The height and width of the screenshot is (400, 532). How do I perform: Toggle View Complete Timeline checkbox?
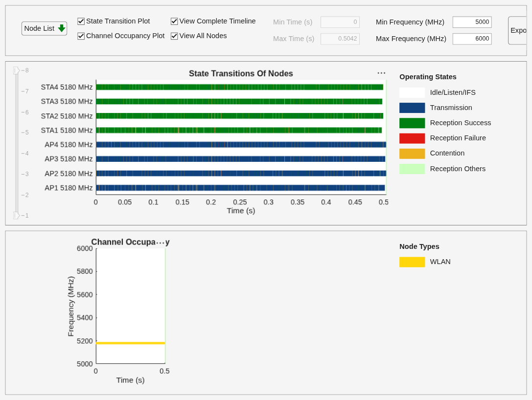point(174,22)
